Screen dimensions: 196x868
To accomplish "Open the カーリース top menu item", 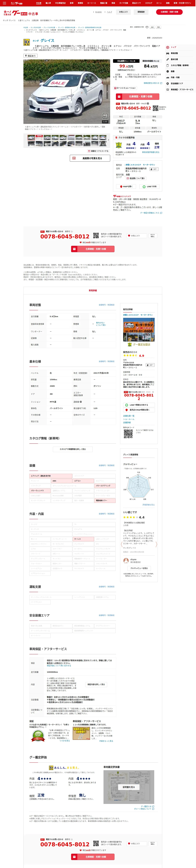I will 92,3.
